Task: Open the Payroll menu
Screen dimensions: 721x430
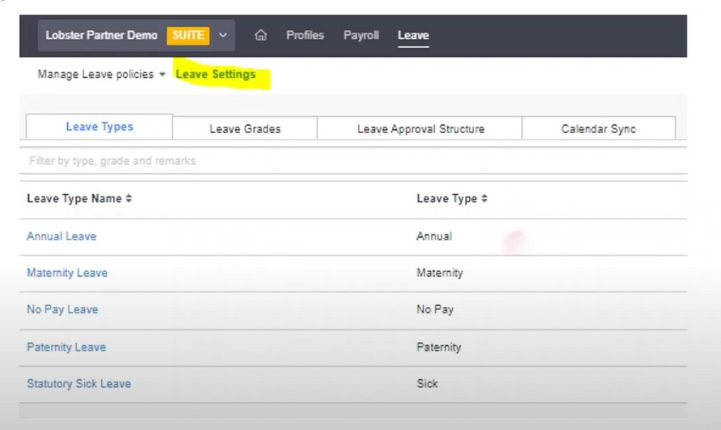Action: pos(361,35)
